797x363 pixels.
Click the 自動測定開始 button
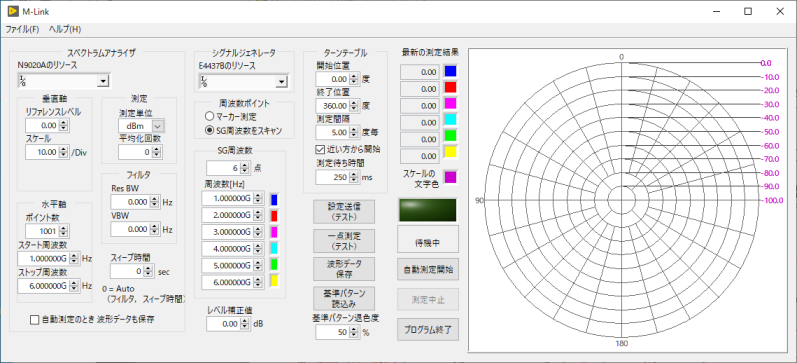427,270
